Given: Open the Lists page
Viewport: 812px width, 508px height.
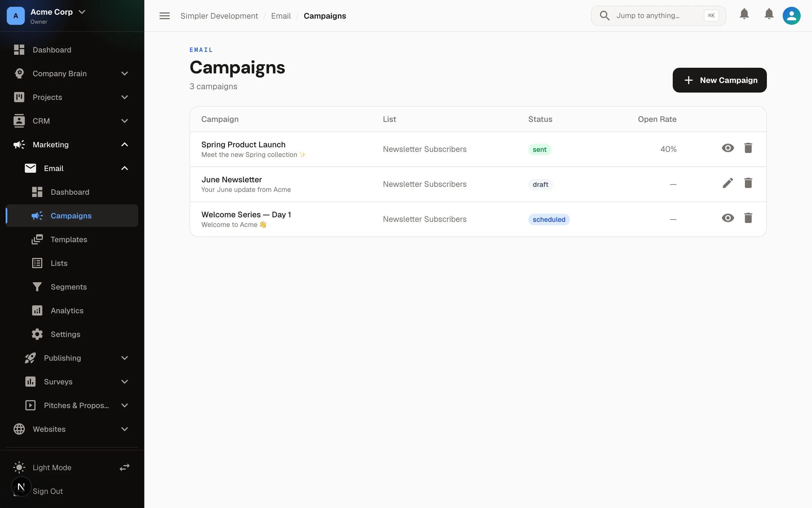Looking at the screenshot, I should [x=72, y=263].
